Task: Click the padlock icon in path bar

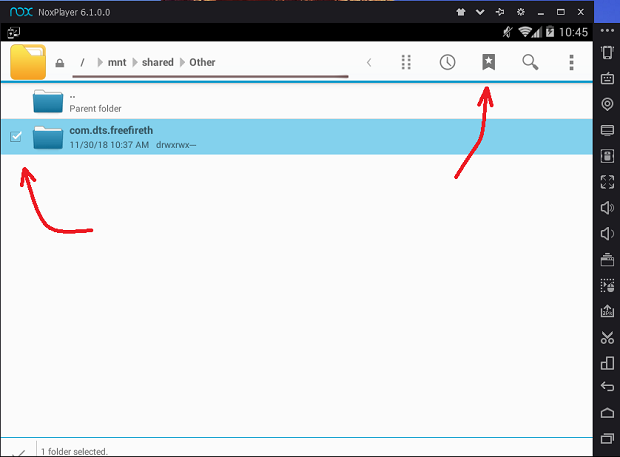Action: pyautogui.click(x=60, y=63)
